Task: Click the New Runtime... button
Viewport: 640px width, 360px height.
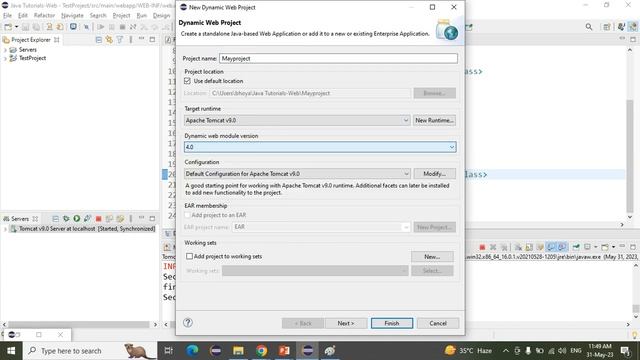Action: click(x=434, y=120)
